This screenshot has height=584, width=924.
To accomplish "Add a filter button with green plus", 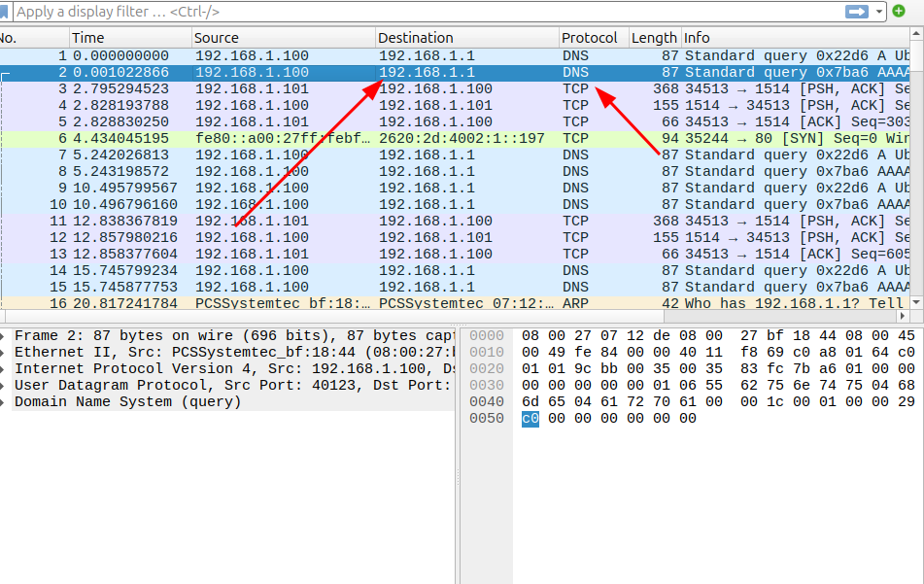I will pos(899,11).
